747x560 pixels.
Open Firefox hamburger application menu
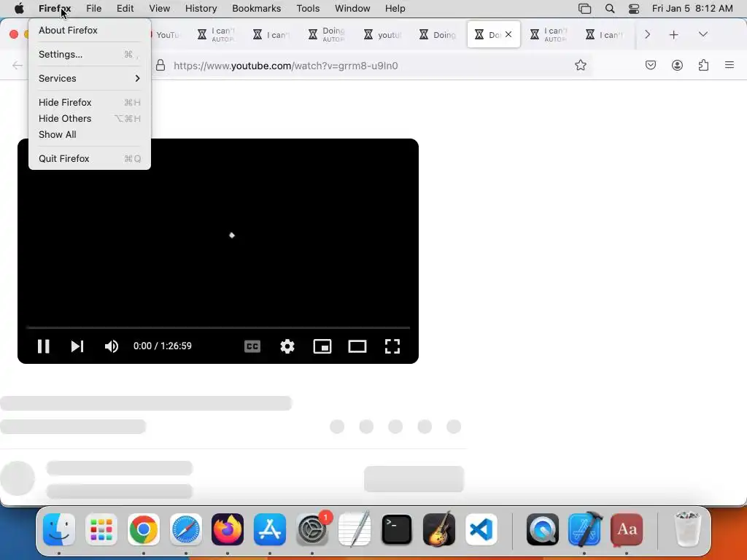tap(729, 65)
